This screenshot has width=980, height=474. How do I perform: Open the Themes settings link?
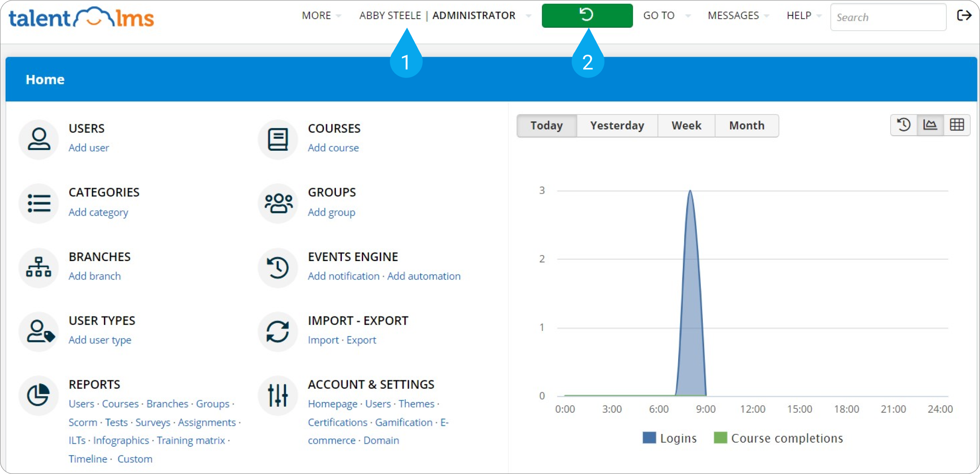[417, 404]
